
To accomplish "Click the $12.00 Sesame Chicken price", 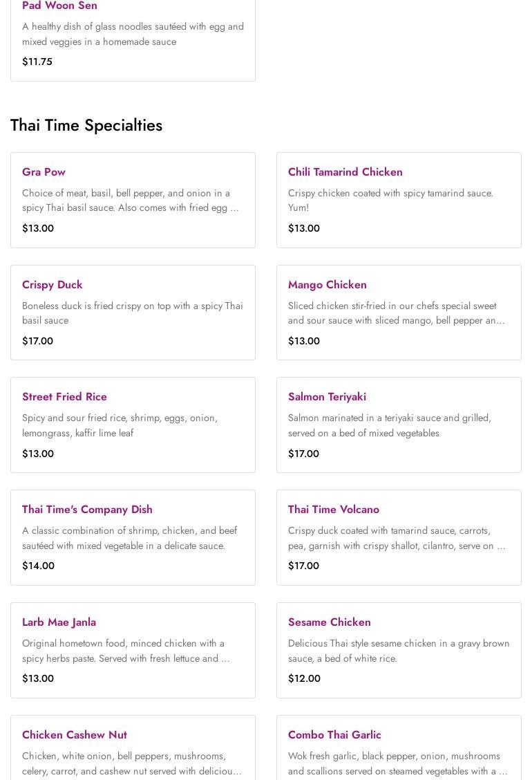I will click(x=304, y=678).
